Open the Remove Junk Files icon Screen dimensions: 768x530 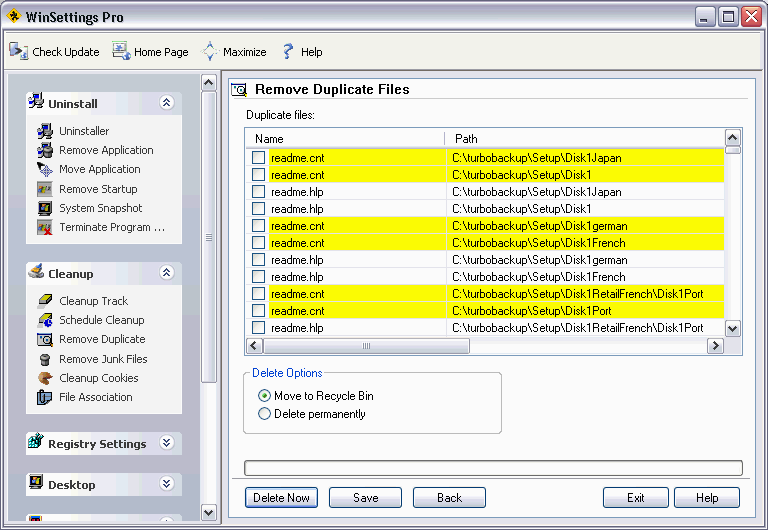45,359
